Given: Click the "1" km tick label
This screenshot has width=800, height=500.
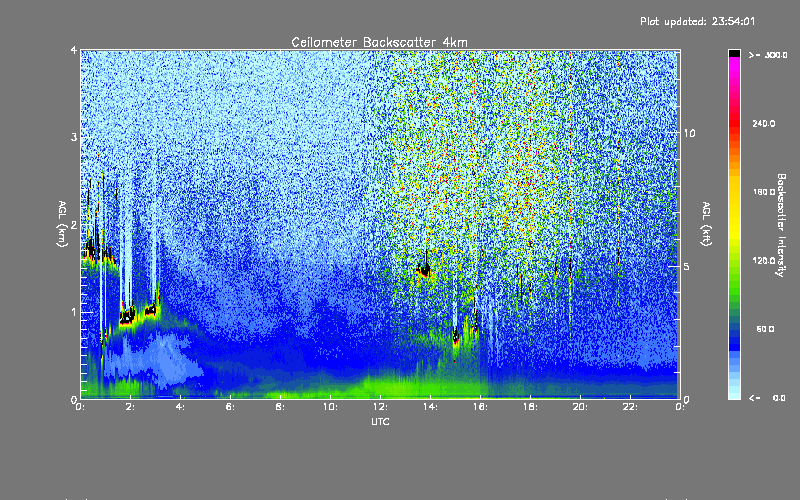Looking at the screenshot, I should [x=74, y=312].
